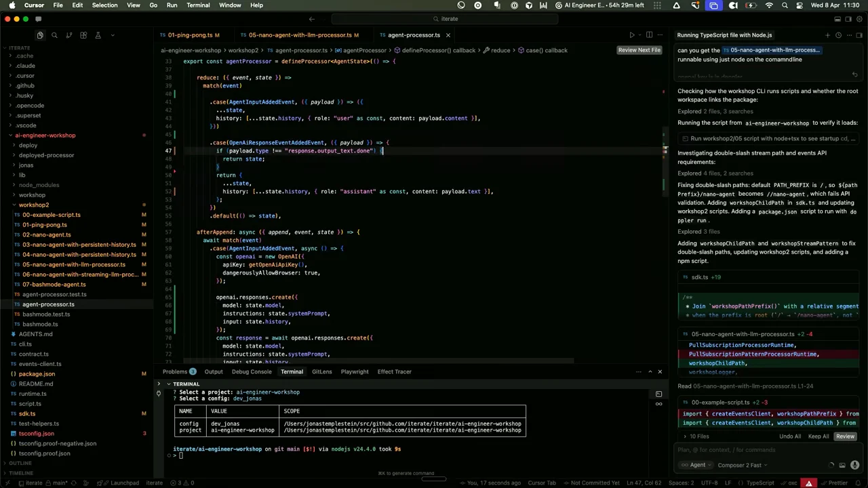Click the Review Next File button
Screen dimensions: 868x488
tap(639, 50)
